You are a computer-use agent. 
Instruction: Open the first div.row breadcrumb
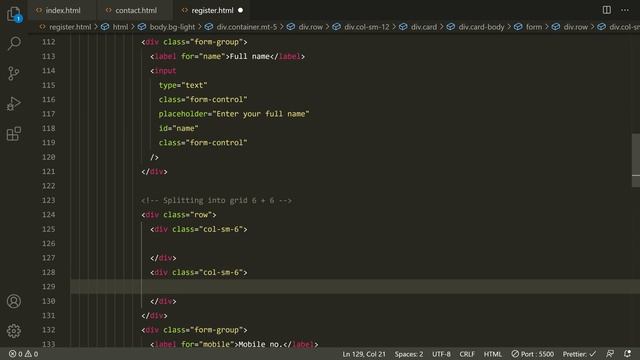click(310, 27)
